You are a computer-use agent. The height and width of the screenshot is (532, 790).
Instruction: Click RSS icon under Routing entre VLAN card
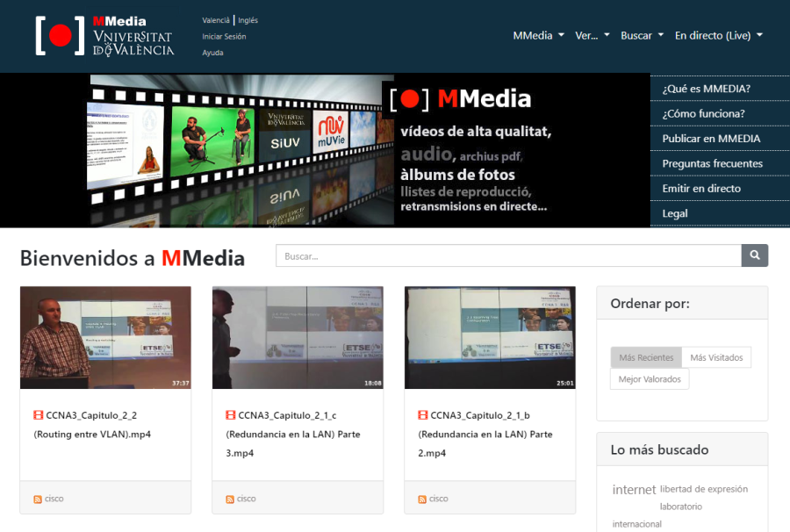click(x=38, y=499)
